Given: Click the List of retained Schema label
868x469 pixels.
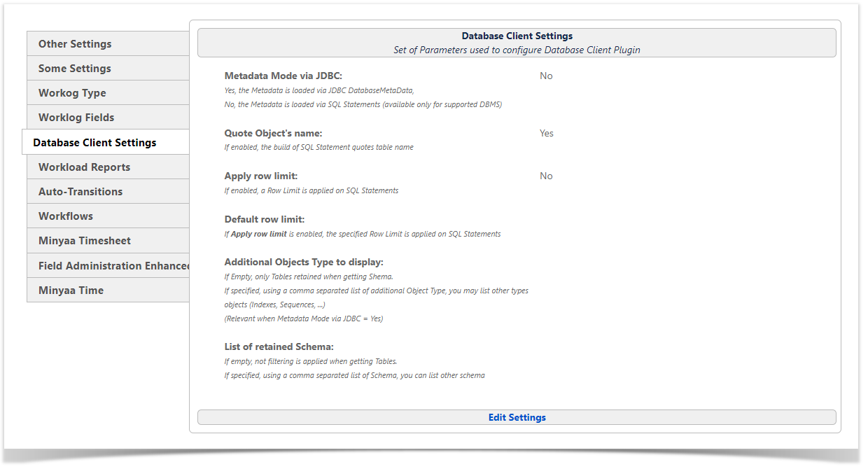Looking at the screenshot, I should (279, 346).
